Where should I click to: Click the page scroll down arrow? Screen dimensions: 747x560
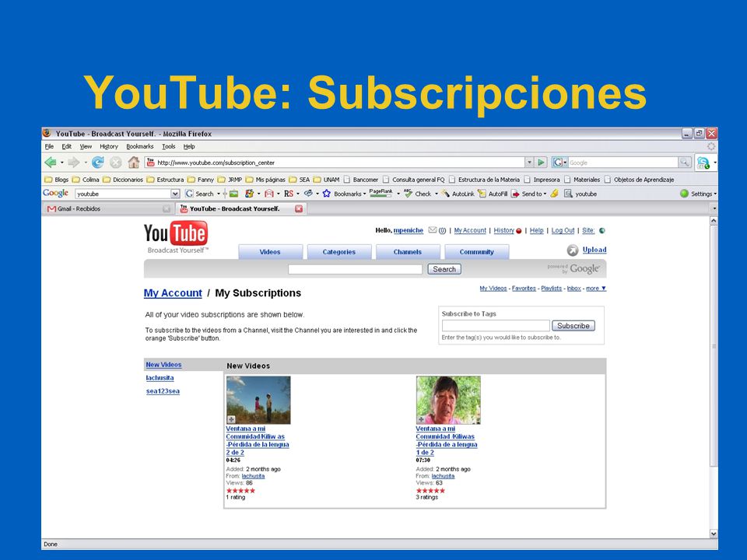[x=714, y=534]
